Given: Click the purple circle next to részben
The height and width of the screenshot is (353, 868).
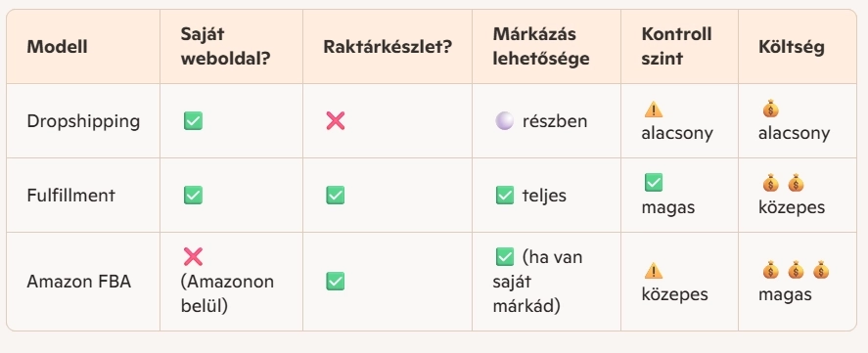Looking at the screenshot, I should tap(504, 120).
